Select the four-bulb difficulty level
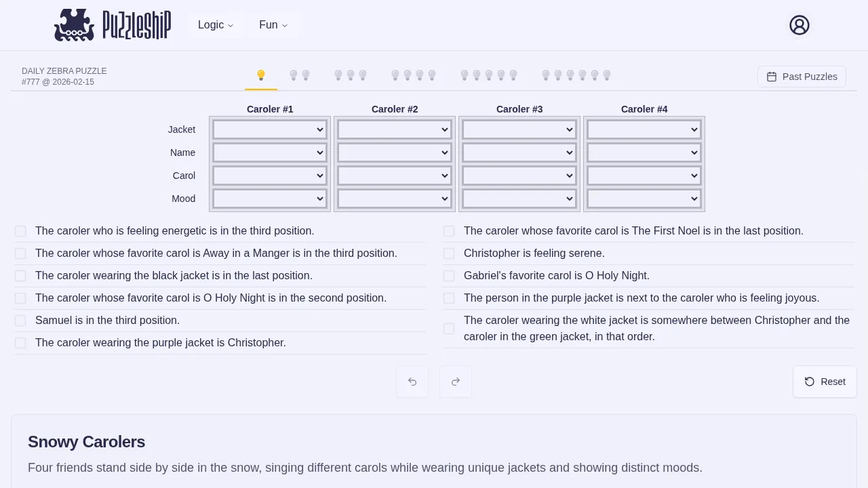Screen dimensions: 868x488 pos(414,75)
